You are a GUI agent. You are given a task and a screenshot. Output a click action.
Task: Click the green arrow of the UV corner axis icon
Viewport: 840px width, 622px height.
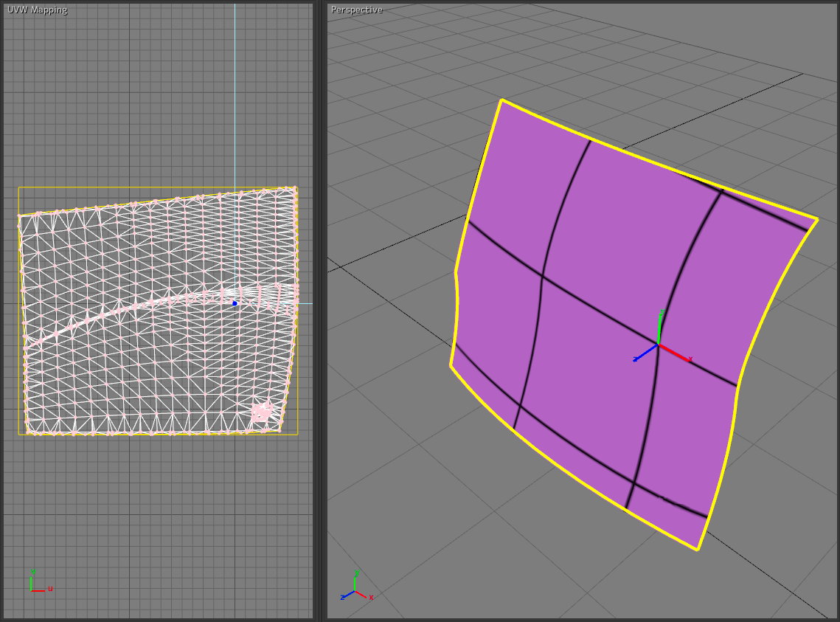click(31, 583)
